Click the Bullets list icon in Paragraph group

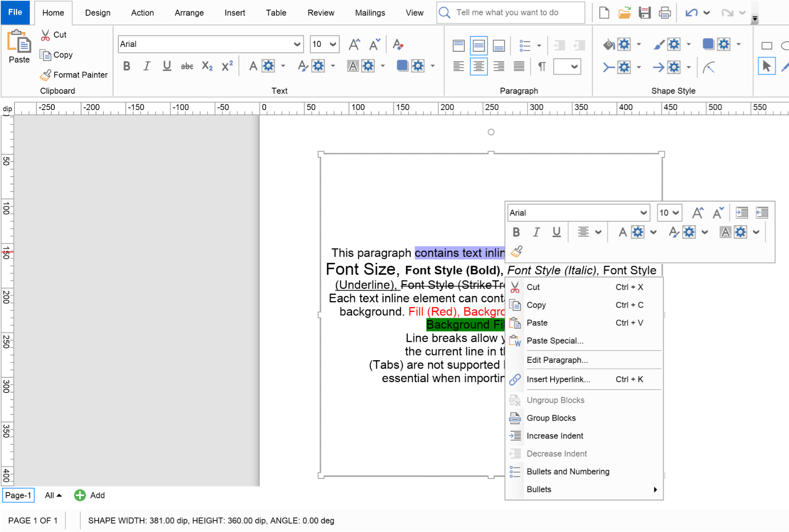(x=525, y=46)
